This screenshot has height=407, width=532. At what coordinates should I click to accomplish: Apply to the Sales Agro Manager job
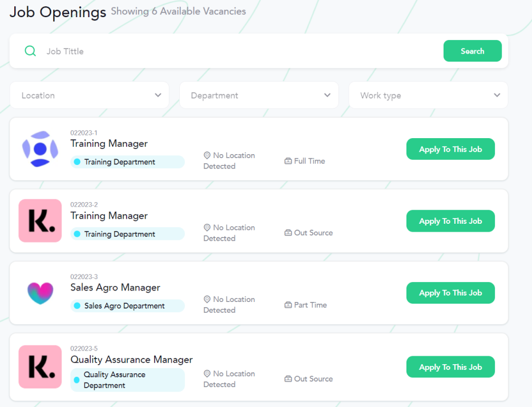pyautogui.click(x=450, y=293)
